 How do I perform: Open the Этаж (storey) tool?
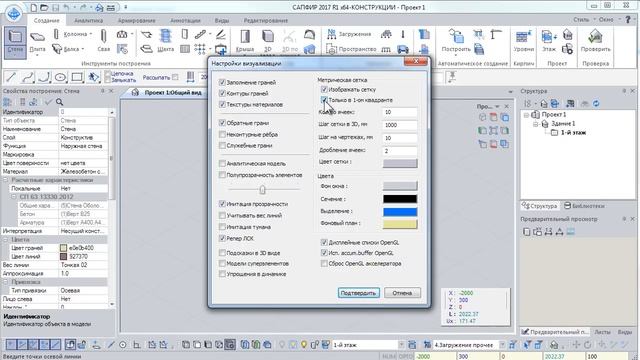tap(549, 41)
